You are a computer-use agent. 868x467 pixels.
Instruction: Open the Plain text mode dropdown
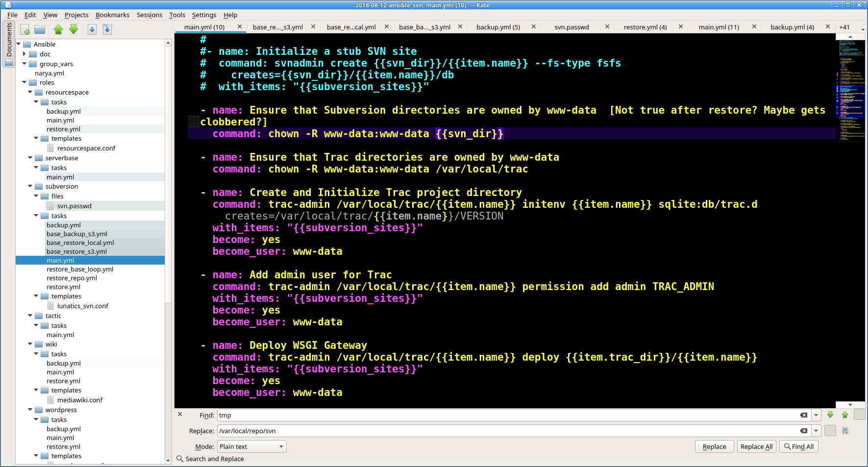251,446
